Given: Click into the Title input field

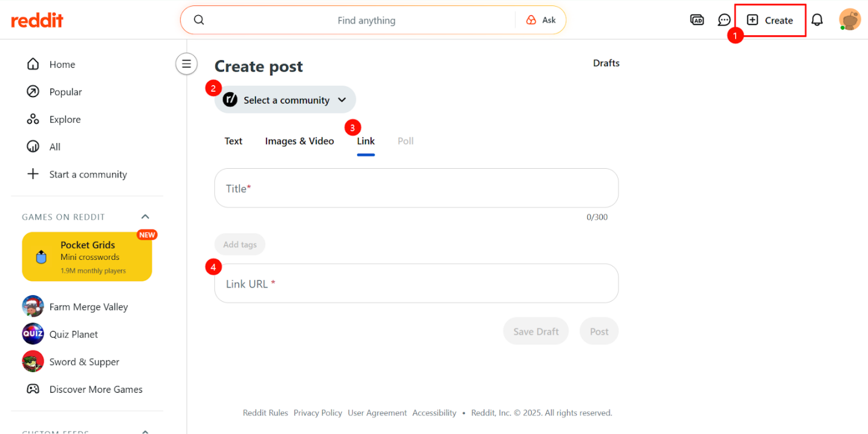Looking at the screenshot, I should tap(416, 188).
